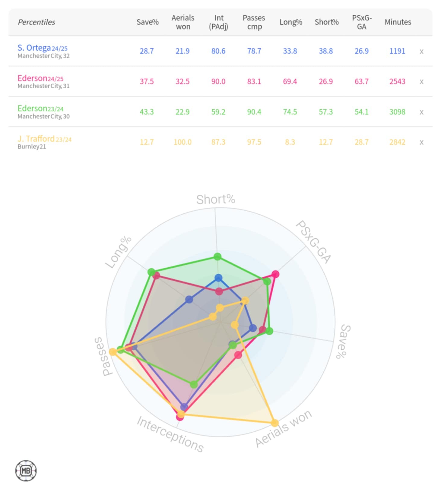Remove the J. Trafford 23/24 row
441x504 pixels.
(421, 142)
